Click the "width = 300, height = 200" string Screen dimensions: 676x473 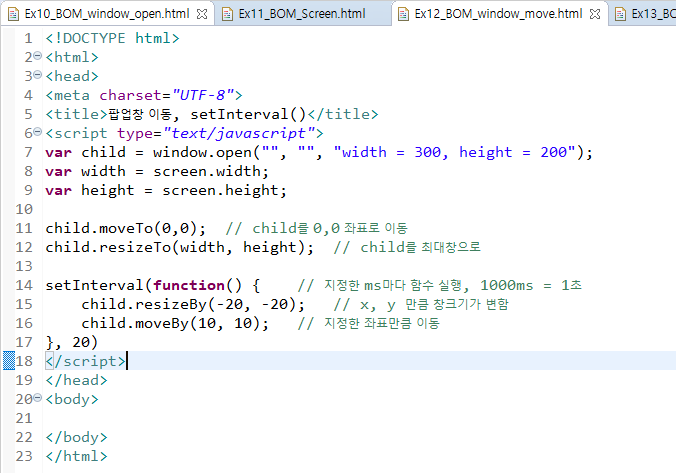pyautogui.click(x=455, y=152)
